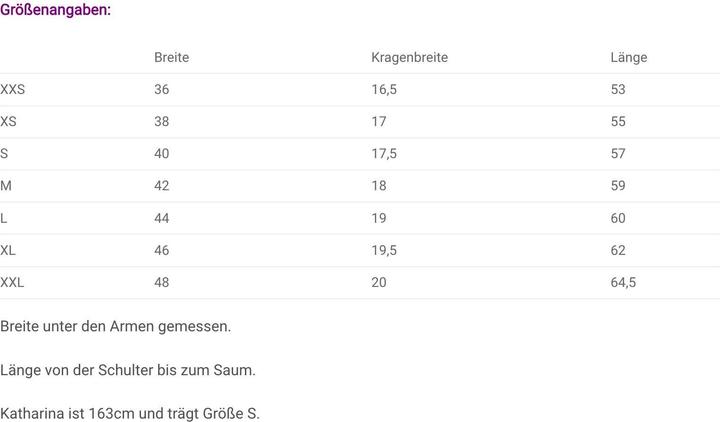
Task: Click the Länge column header
Action: pyautogui.click(x=629, y=57)
